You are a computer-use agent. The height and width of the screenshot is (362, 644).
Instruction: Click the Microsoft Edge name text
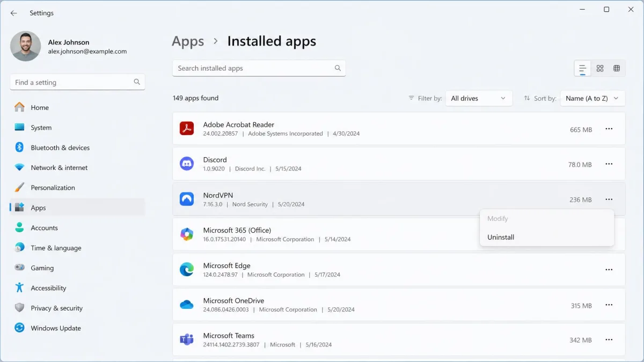(x=226, y=265)
